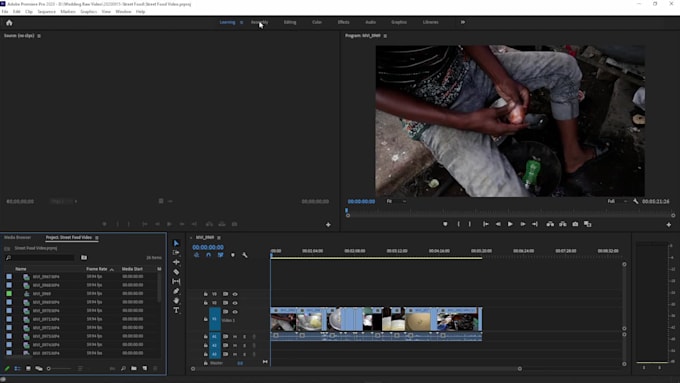
Task: Open Program monitor settings wrench
Action: pyautogui.click(x=636, y=201)
